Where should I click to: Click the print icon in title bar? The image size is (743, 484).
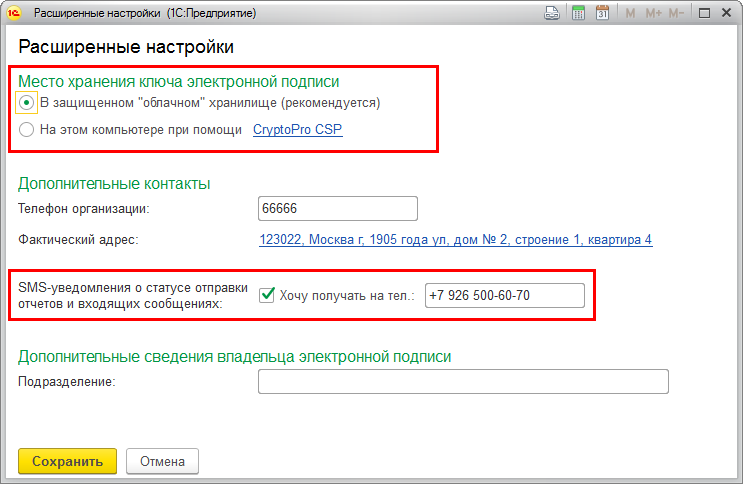coord(552,13)
